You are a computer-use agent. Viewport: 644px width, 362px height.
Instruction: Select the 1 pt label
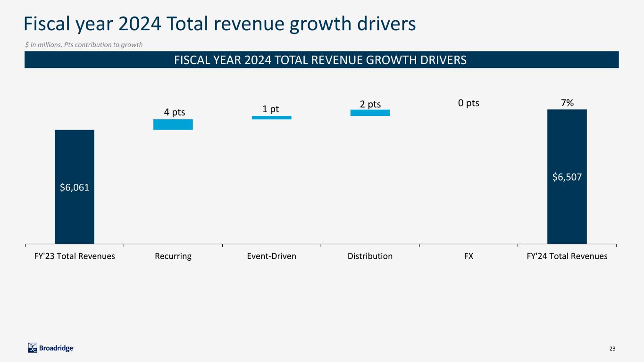coord(271,109)
